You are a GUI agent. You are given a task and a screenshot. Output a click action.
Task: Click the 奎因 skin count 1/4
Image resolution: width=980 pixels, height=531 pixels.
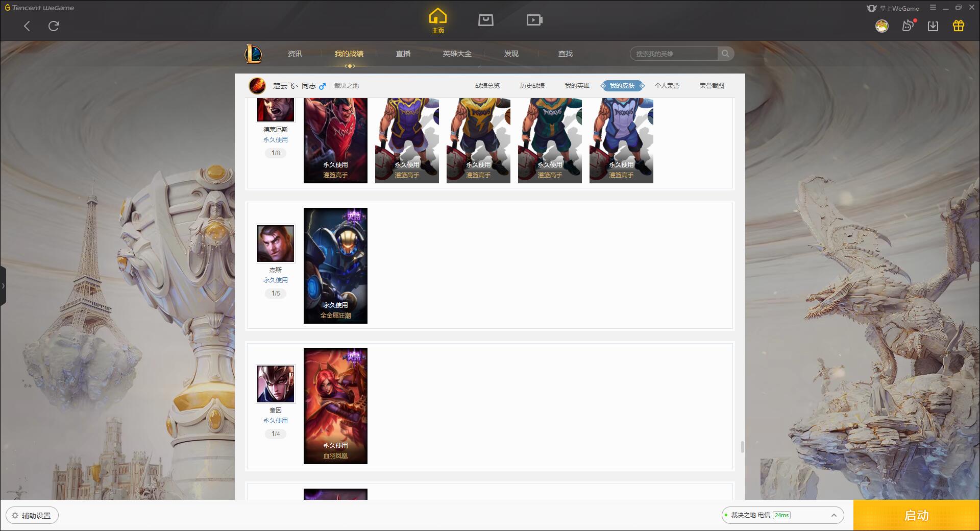click(276, 434)
